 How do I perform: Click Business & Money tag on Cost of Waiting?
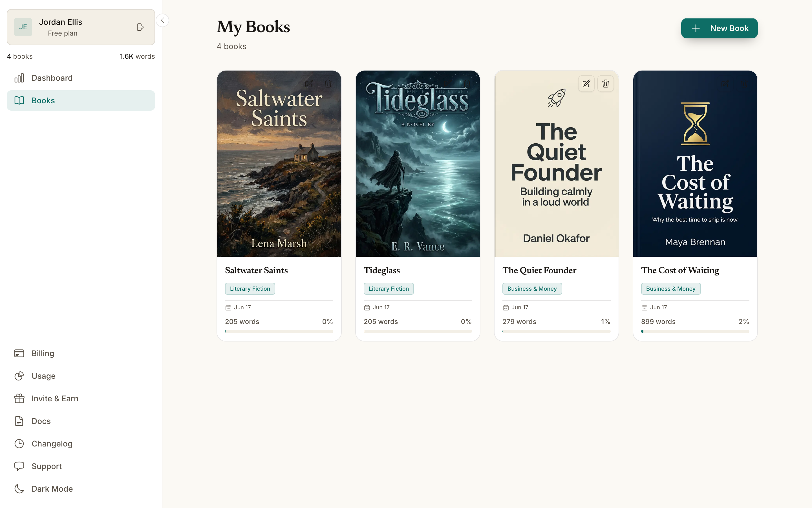671,289
